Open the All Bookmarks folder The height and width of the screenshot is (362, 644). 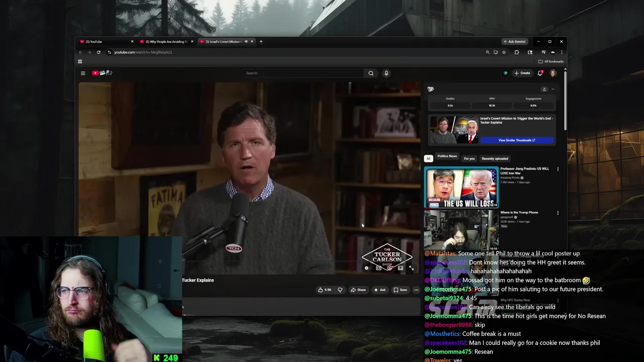click(x=551, y=61)
